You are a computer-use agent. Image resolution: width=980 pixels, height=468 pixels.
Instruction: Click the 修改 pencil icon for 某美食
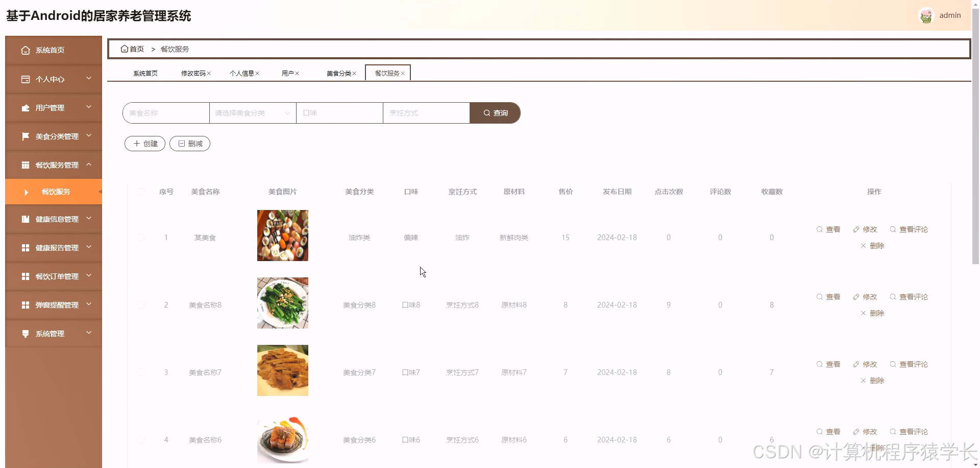pos(856,229)
